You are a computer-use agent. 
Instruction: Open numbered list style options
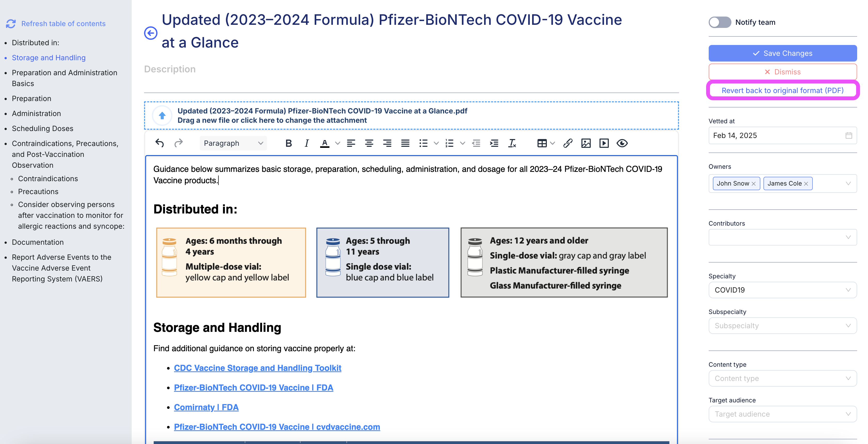click(462, 143)
